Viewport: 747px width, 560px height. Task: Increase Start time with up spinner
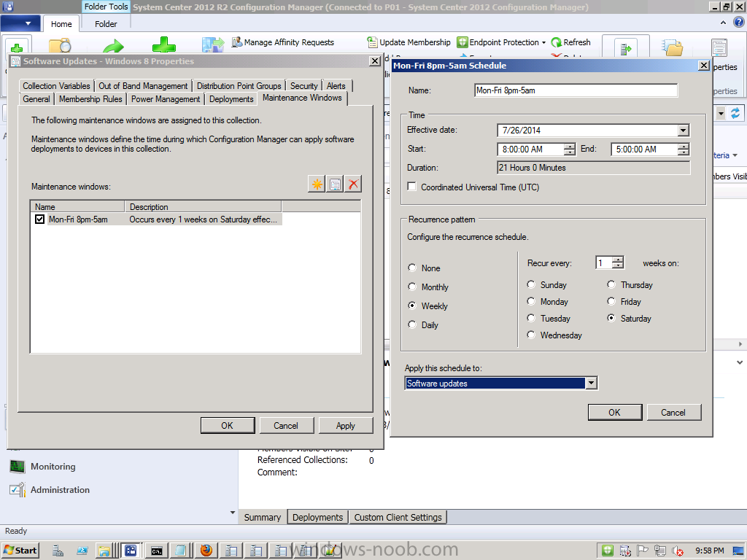[x=569, y=146]
